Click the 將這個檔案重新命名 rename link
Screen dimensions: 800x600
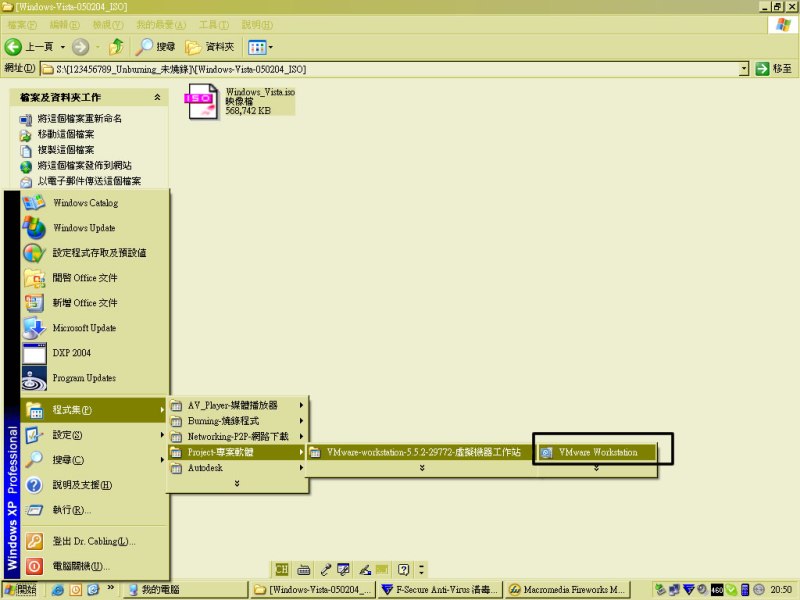(x=80, y=119)
